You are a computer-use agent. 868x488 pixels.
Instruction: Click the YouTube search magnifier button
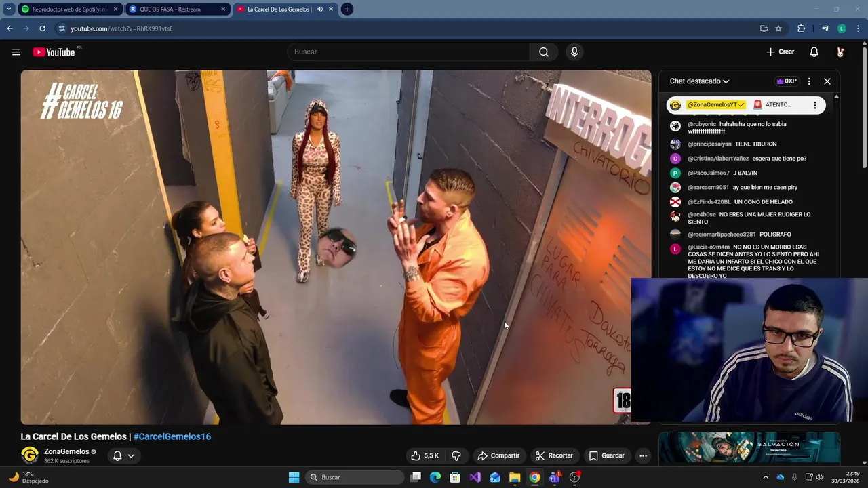click(544, 52)
